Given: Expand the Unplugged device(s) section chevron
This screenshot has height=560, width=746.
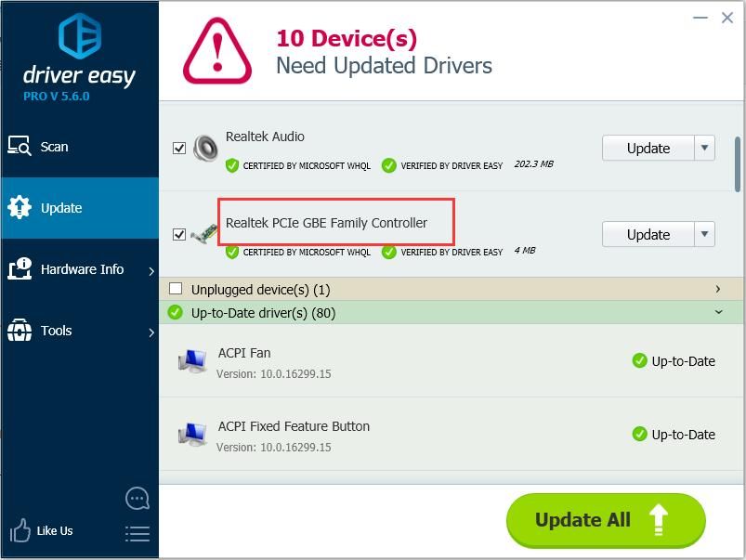Looking at the screenshot, I should click(718, 289).
